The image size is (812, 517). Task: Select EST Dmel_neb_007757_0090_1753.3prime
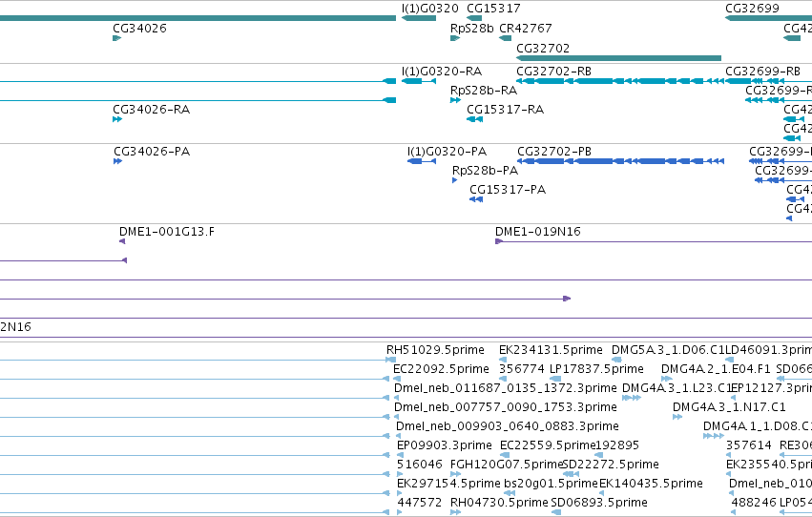tap(506, 407)
